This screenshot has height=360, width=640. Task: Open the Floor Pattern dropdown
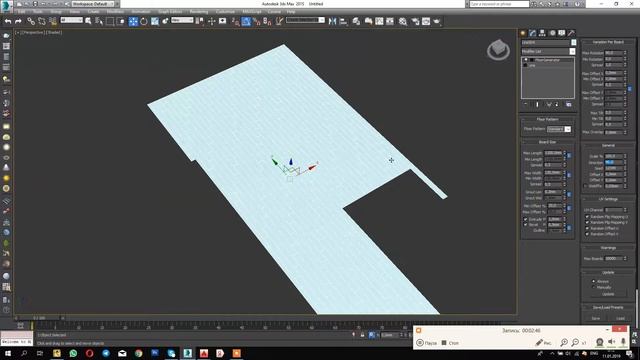tap(559, 129)
